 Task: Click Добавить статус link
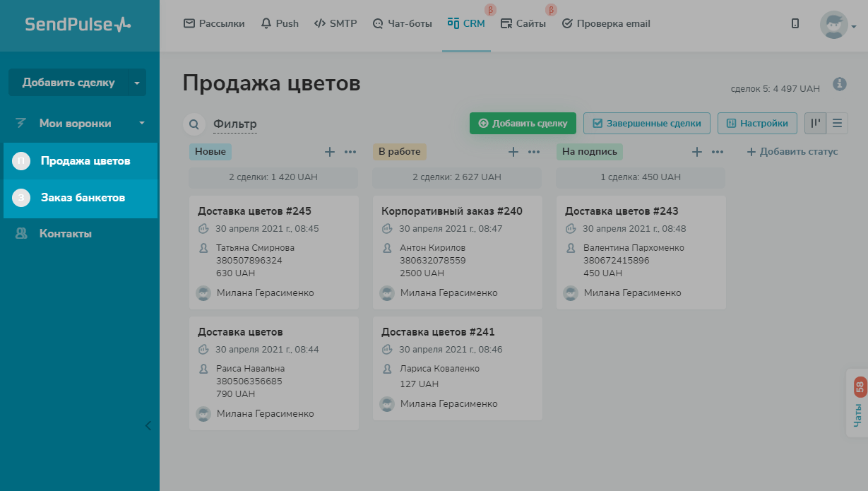tap(792, 152)
